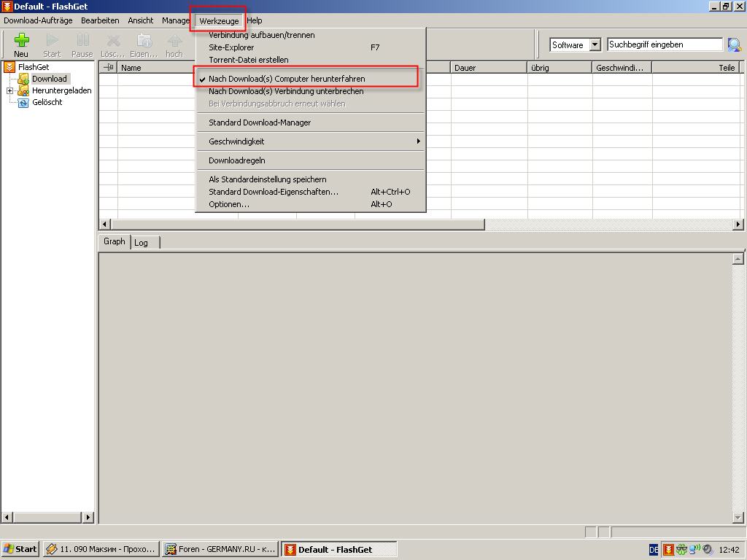Choose Torrent-Datei erstellen
747x560 pixels.
[311, 60]
